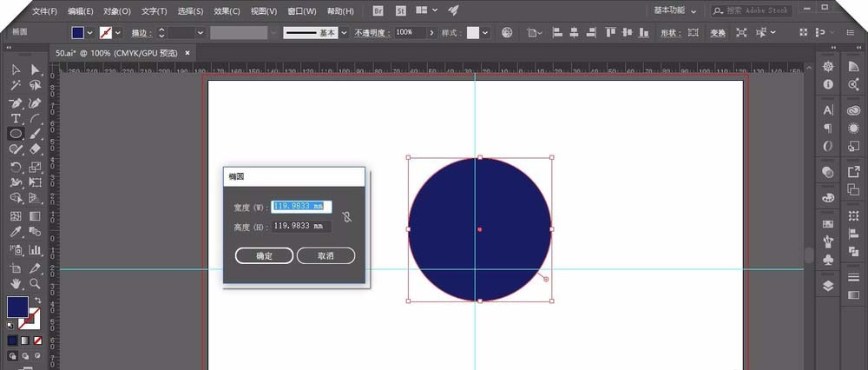Set paint mode to None
The image size is (868, 370).
[37, 340]
